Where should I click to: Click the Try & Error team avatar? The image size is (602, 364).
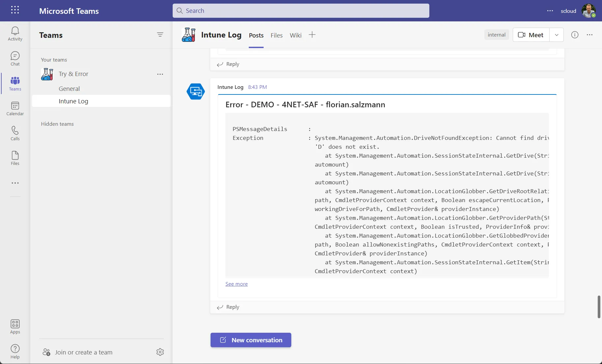coord(47,74)
